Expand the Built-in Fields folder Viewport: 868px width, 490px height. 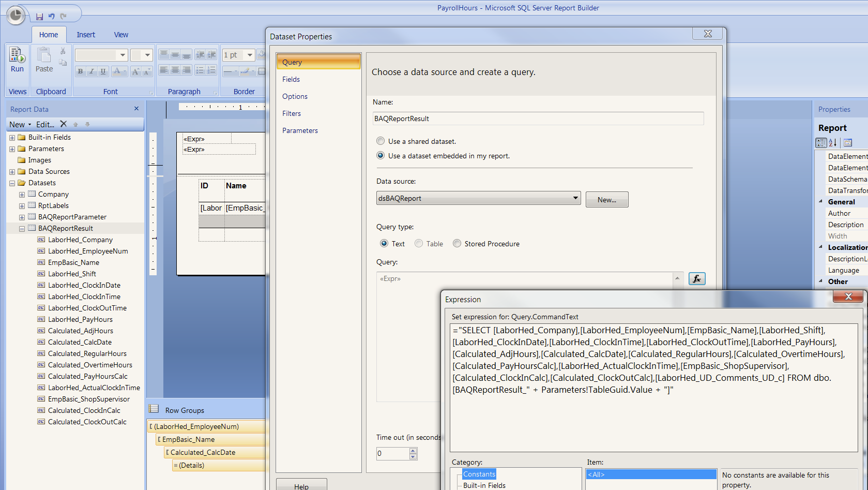[x=12, y=138]
